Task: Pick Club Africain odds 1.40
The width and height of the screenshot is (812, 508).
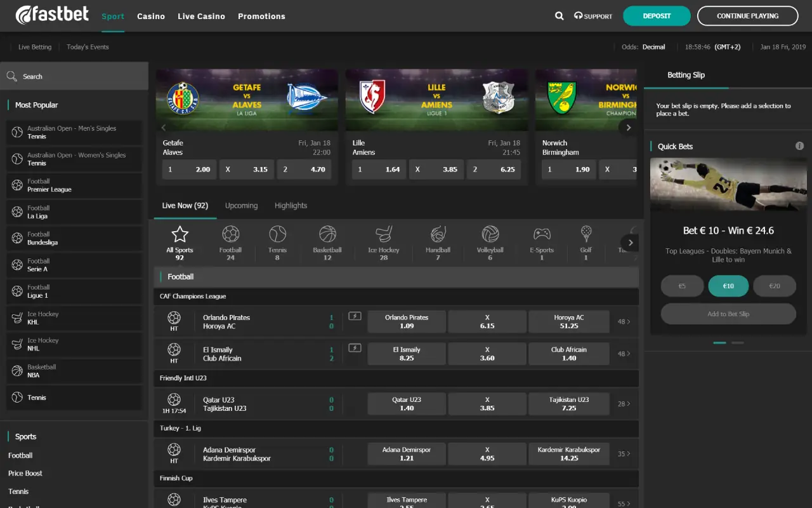Action: click(569, 354)
